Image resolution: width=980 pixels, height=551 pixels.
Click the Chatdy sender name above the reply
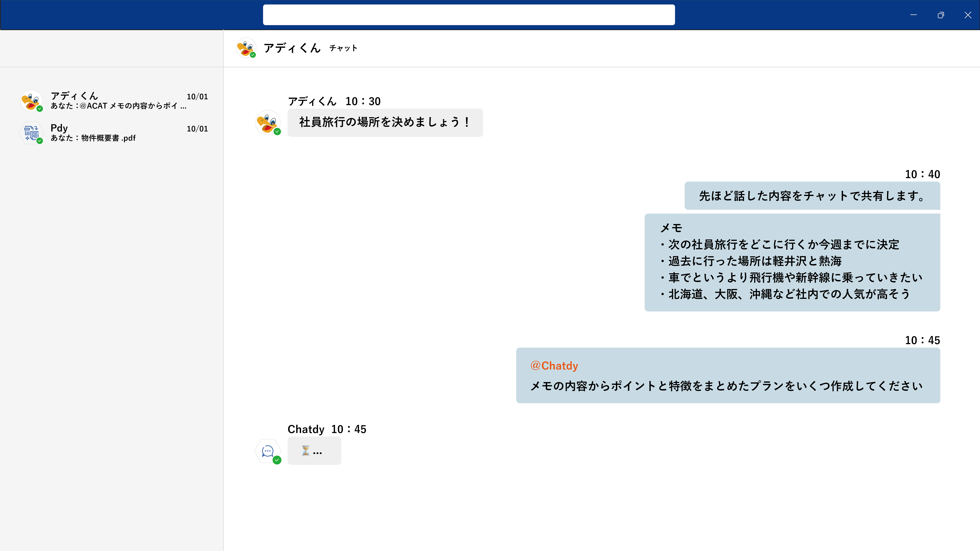click(306, 429)
